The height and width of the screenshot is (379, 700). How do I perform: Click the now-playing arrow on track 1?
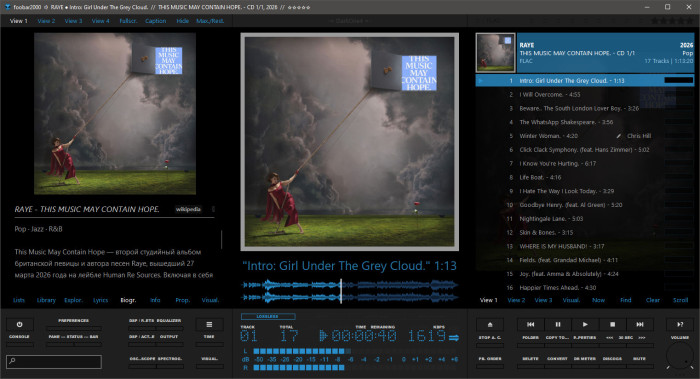click(480, 81)
